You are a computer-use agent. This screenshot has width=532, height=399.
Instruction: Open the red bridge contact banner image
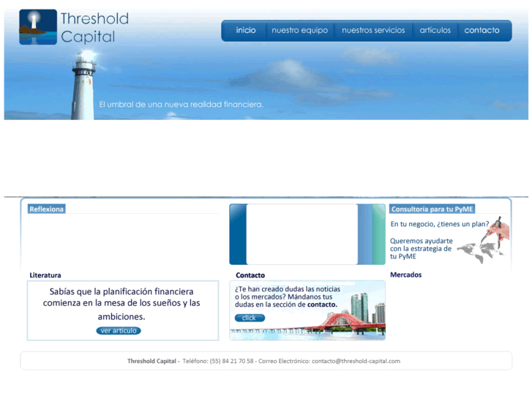[x=307, y=310]
